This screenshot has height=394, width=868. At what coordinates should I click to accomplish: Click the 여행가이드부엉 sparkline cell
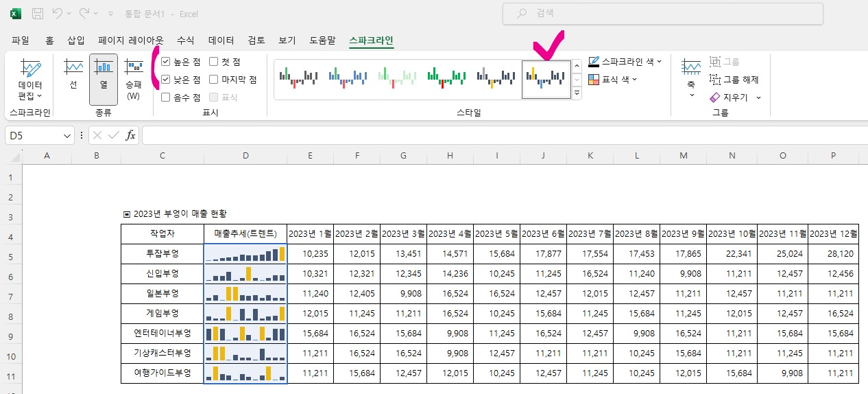tap(245, 374)
